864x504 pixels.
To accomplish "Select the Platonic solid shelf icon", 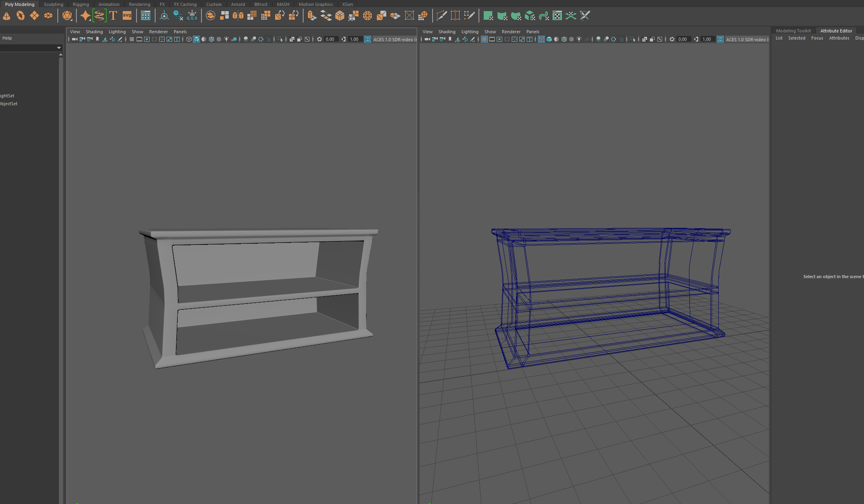I will (67, 16).
